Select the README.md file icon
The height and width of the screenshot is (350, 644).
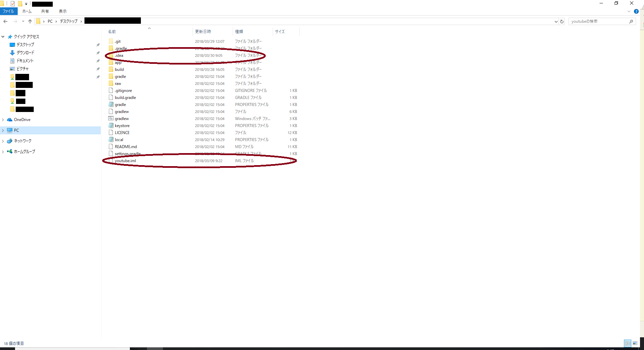111,147
